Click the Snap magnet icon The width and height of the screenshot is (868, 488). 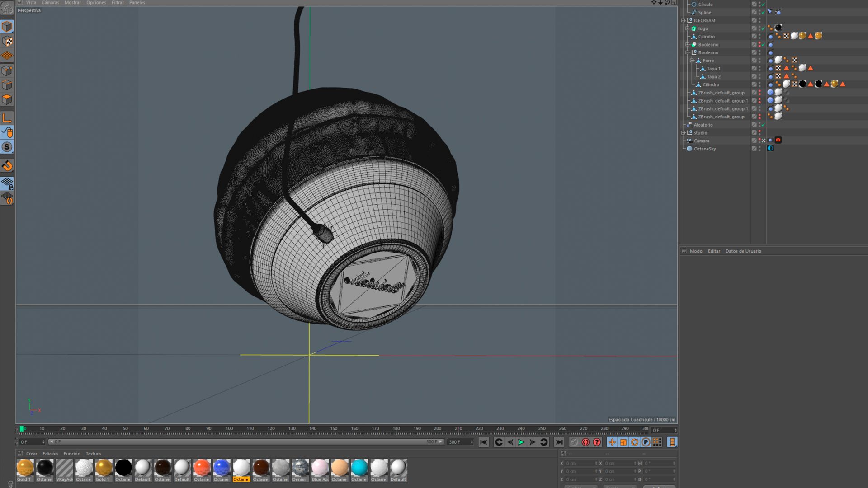[7, 165]
